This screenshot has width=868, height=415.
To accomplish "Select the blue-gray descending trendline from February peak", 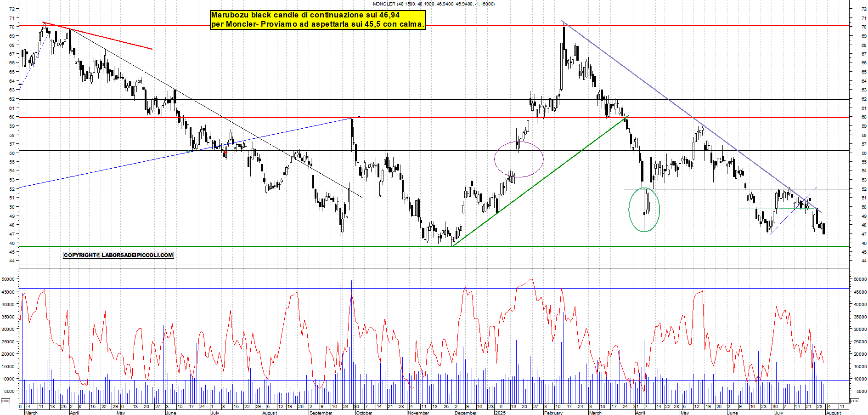I will coord(692,116).
